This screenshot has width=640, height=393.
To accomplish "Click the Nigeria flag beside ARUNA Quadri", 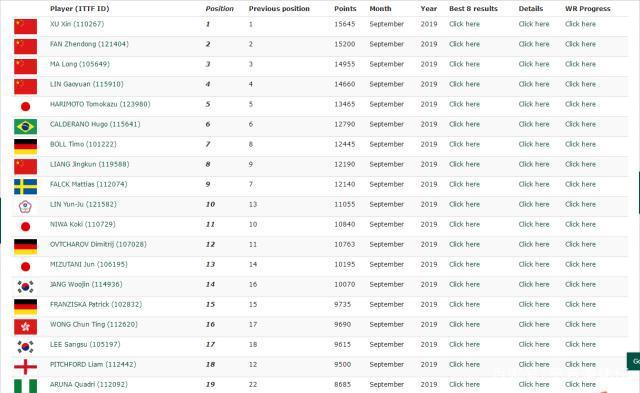I will (25, 386).
